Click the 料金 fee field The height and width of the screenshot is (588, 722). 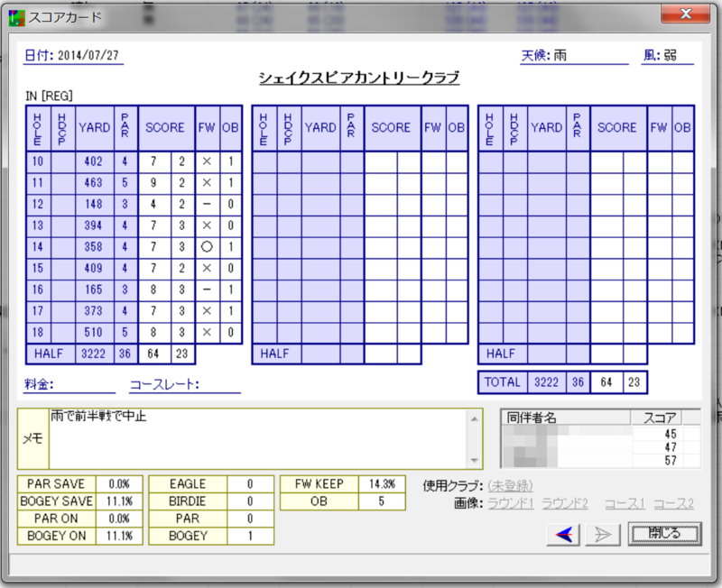(69, 384)
